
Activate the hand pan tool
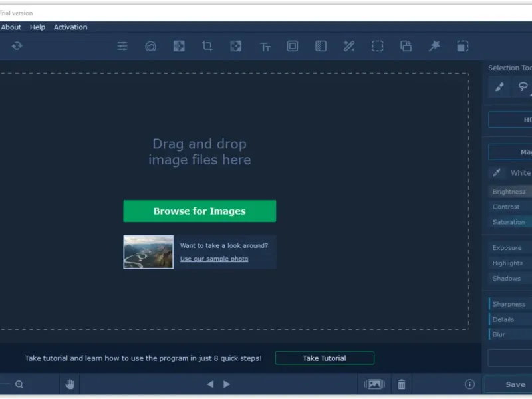point(70,384)
